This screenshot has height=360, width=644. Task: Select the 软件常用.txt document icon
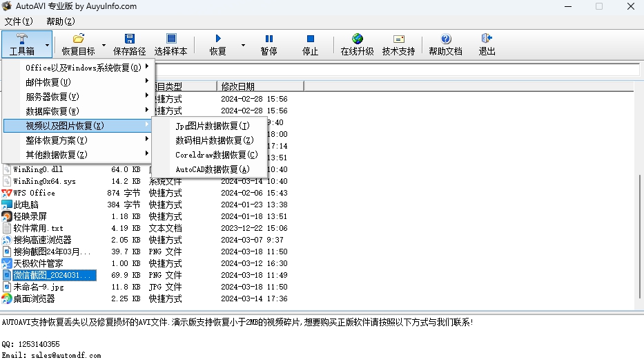[x=7, y=228]
